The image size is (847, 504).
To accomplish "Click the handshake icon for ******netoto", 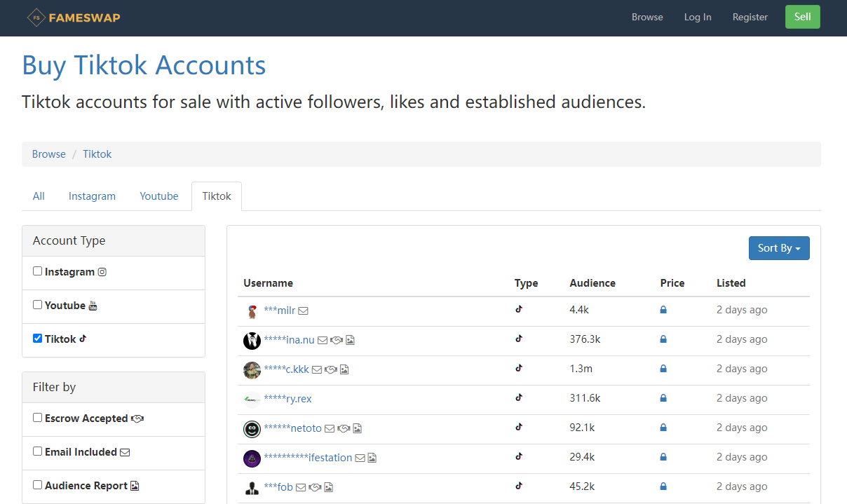I will [x=344, y=428].
